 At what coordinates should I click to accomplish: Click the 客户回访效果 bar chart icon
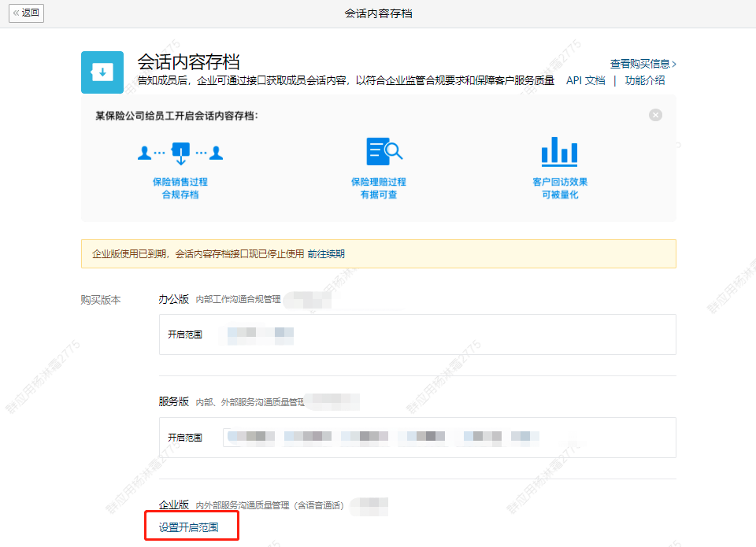(559, 151)
